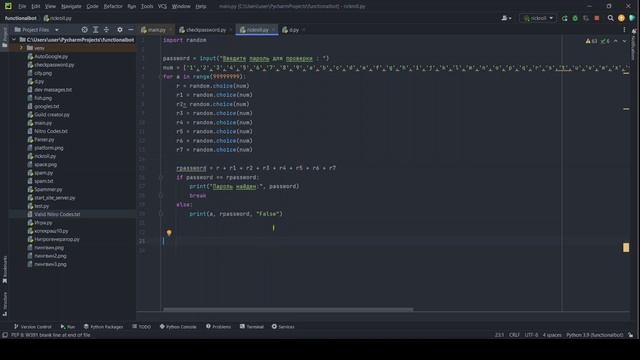Open the Problems tool window
Viewport: 640px width, 360px height.
[218, 327]
